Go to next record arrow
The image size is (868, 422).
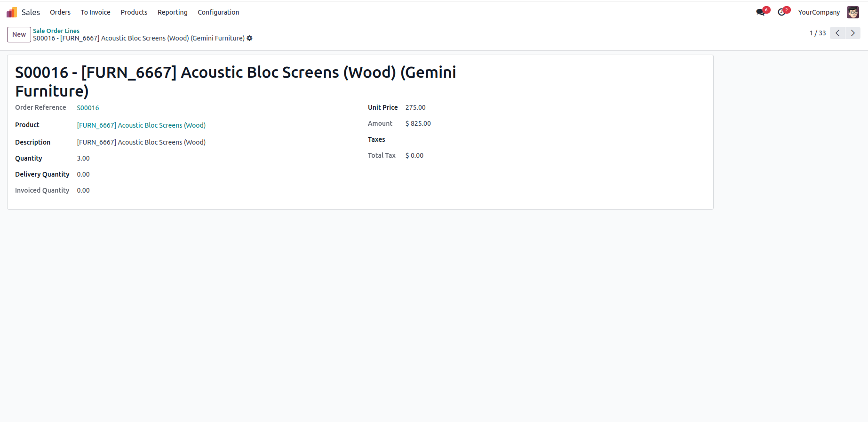[852, 33]
